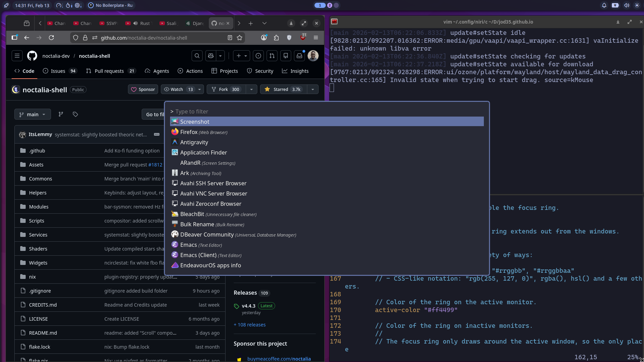Viewport: 644px width, 362px height.
Task: Mute the Rust tab's audio icon
Action: [x=136, y=23]
